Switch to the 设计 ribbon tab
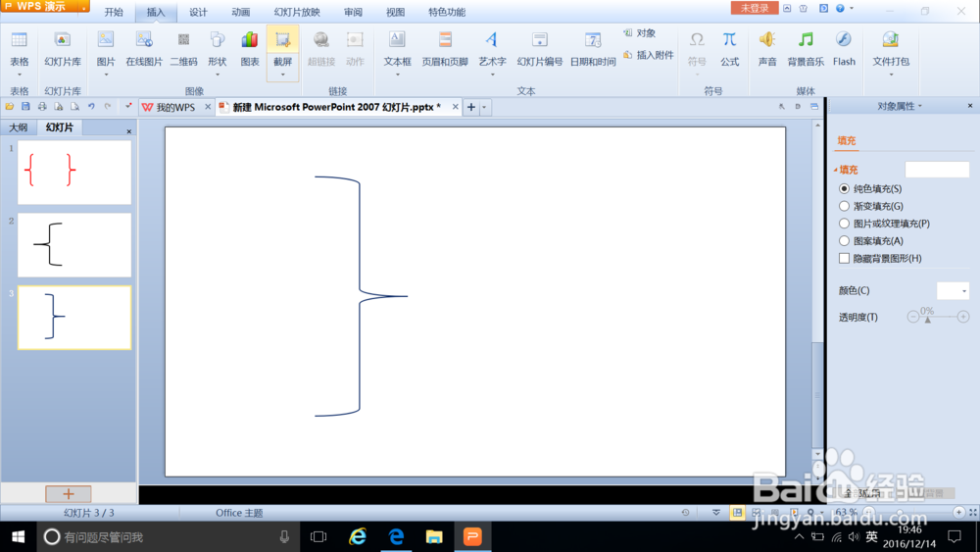The height and width of the screenshot is (552, 980). pos(198,12)
